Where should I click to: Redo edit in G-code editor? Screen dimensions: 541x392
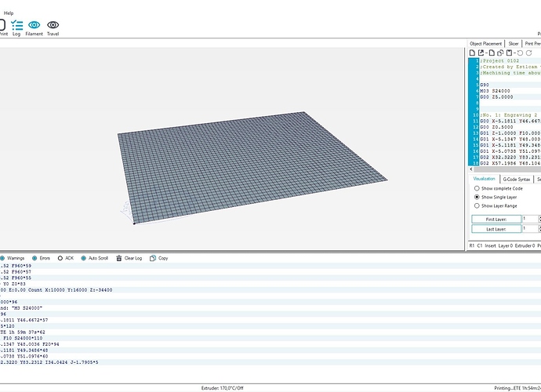coord(529,53)
